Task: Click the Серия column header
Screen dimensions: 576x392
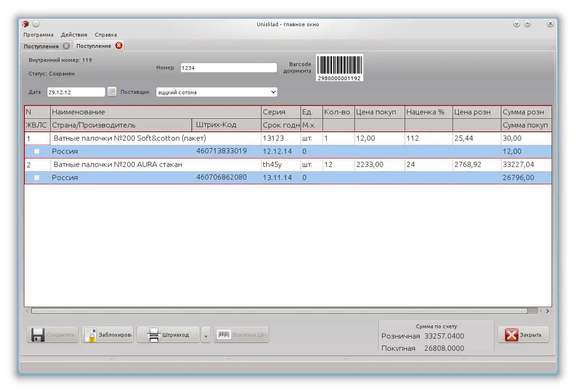Action: click(281, 112)
